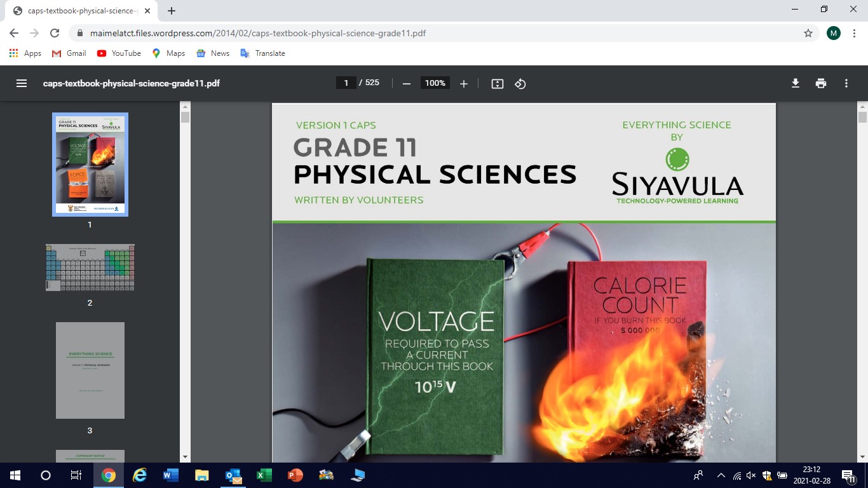Screen dimensions: 868x488
Task: Open the Windows Start menu
Action: 15,475
